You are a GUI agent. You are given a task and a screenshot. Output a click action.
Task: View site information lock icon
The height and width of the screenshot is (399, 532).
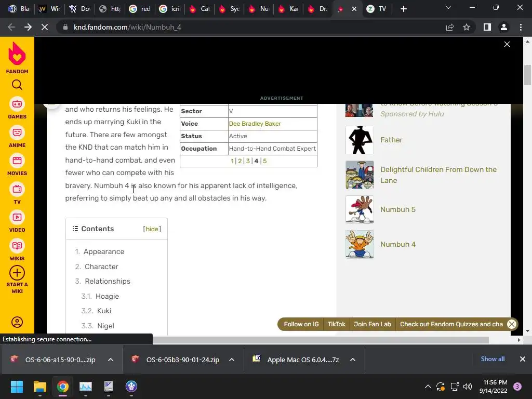[x=65, y=27]
